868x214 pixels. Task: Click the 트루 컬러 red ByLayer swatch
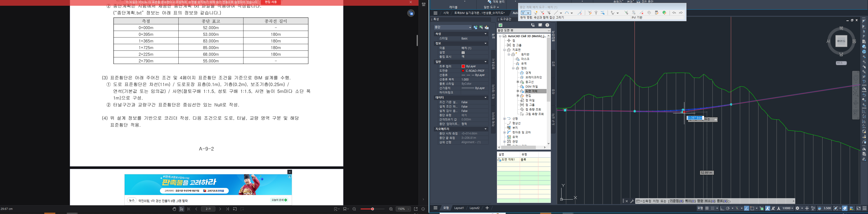point(463,66)
